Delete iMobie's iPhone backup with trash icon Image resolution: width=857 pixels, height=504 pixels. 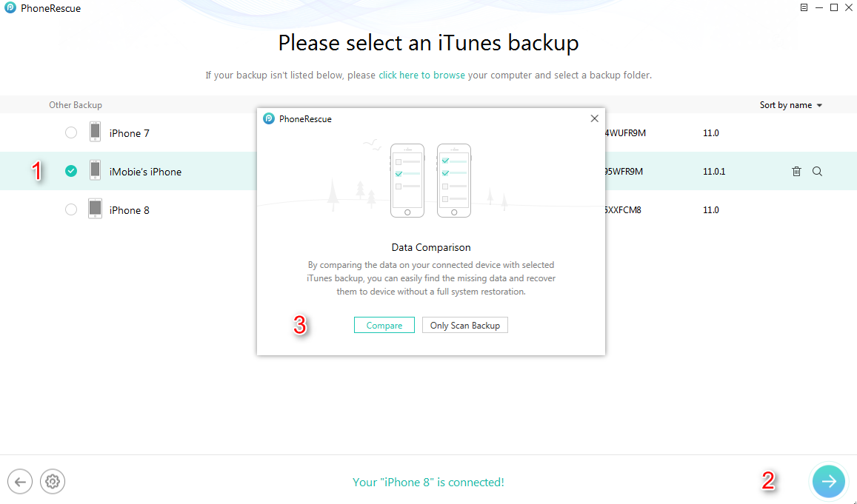(x=796, y=172)
